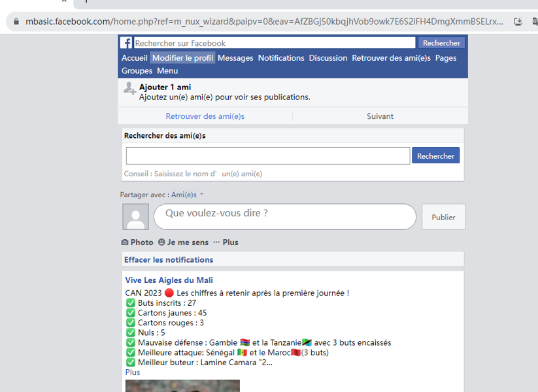Click Retrouver des ami(e)s link below Ajouter 1 ami

pos(205,116)
